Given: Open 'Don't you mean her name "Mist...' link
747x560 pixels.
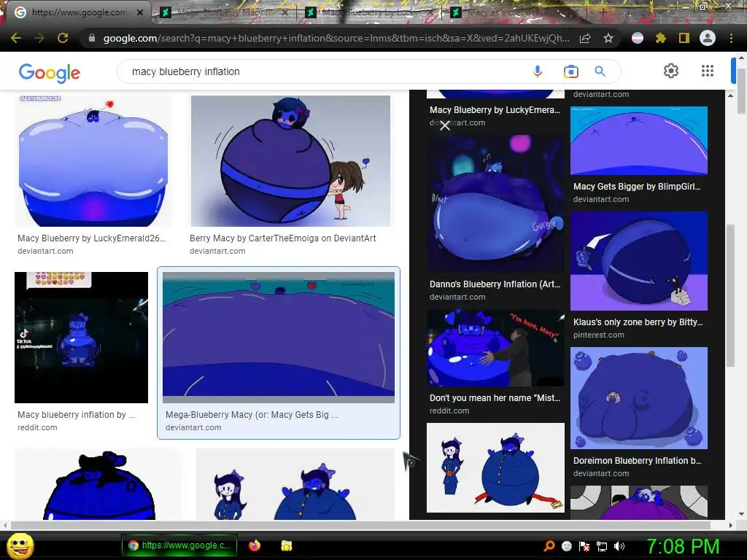Looking at the screenshot, I should click(x=495, y=398).
